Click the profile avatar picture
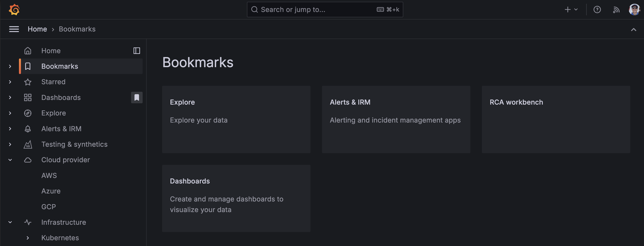644x246 pixels. point(634,10)
